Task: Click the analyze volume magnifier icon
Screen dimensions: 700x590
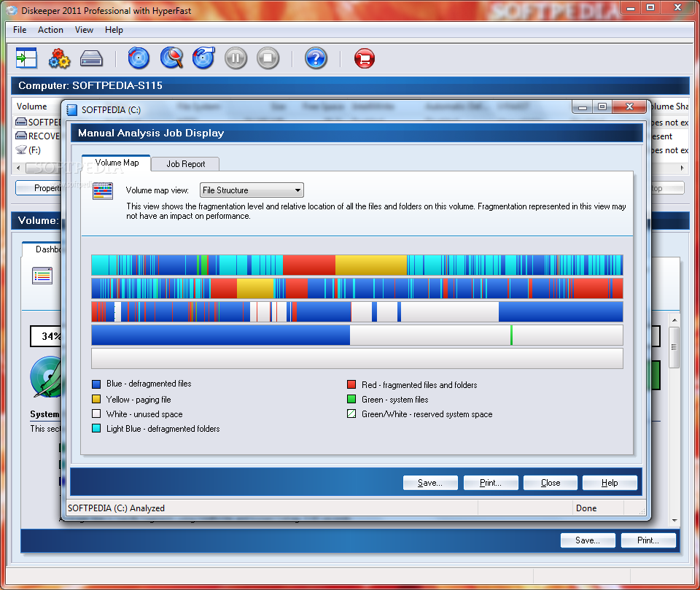Action: point(171,58)
